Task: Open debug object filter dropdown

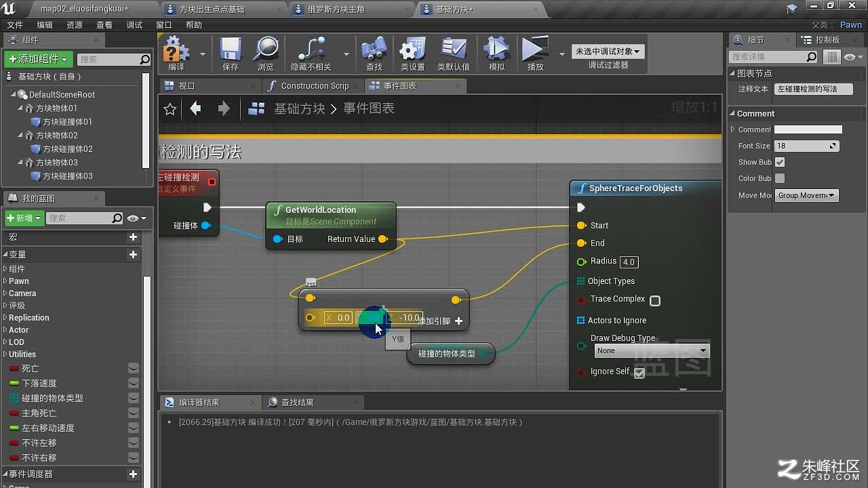Action: coord(608,52)
